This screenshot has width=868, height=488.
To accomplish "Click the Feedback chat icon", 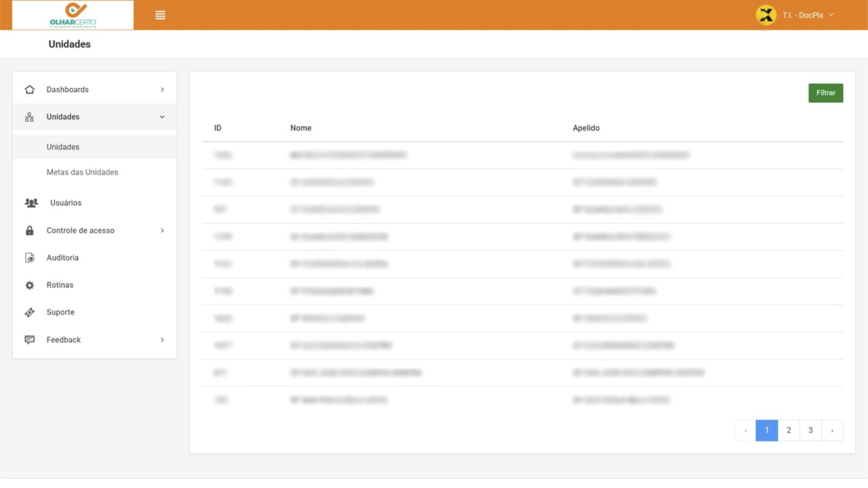I will coord(30,340).
